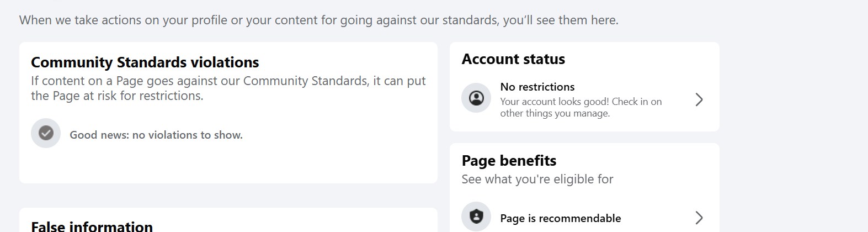This screenshot has height=232, width=868.
Task: Click the Page benefits heading
Action: (509, 161)
